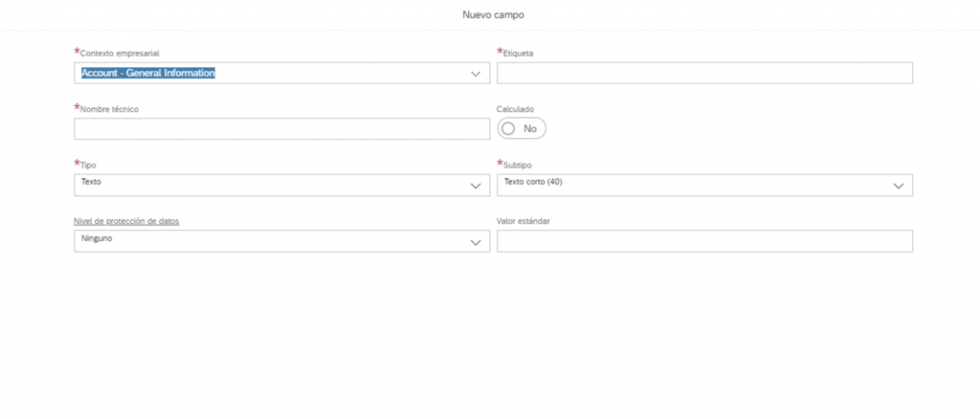
Task: Click the Valor estándar label
Action: click(x=523, y=221)
